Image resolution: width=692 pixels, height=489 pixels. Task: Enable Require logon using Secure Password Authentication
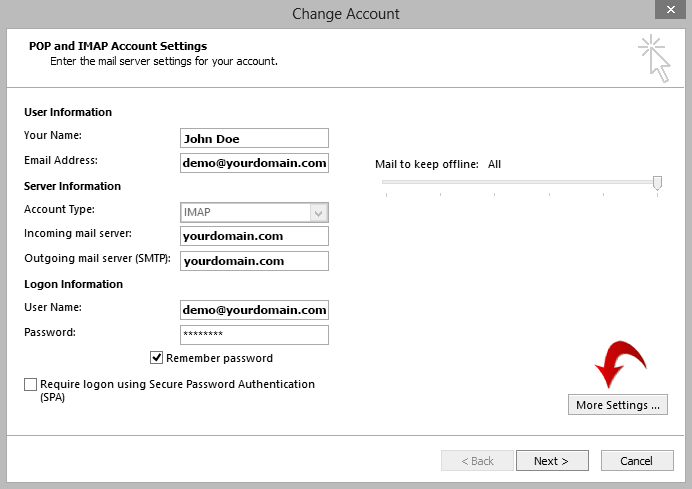click(x=30, y=384)
